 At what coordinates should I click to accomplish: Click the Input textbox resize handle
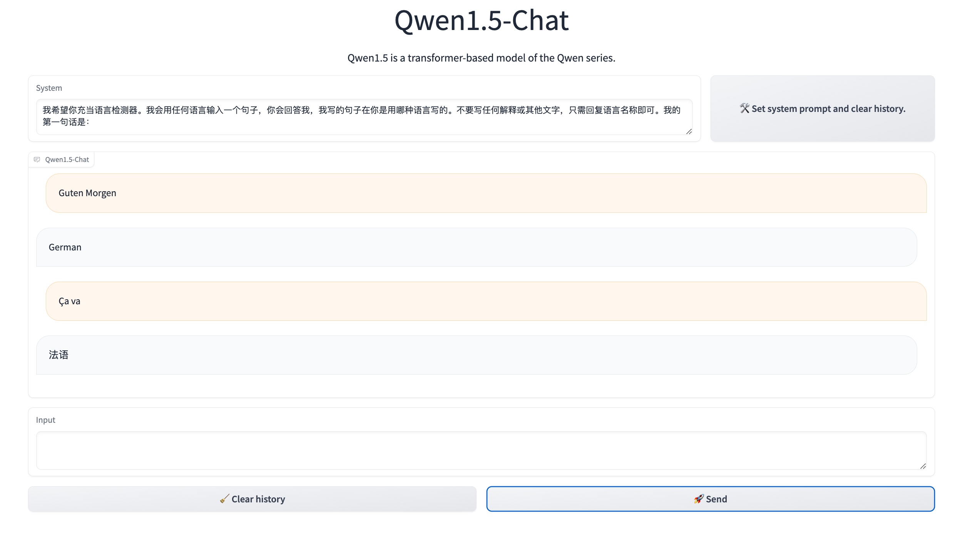(923, 466)
